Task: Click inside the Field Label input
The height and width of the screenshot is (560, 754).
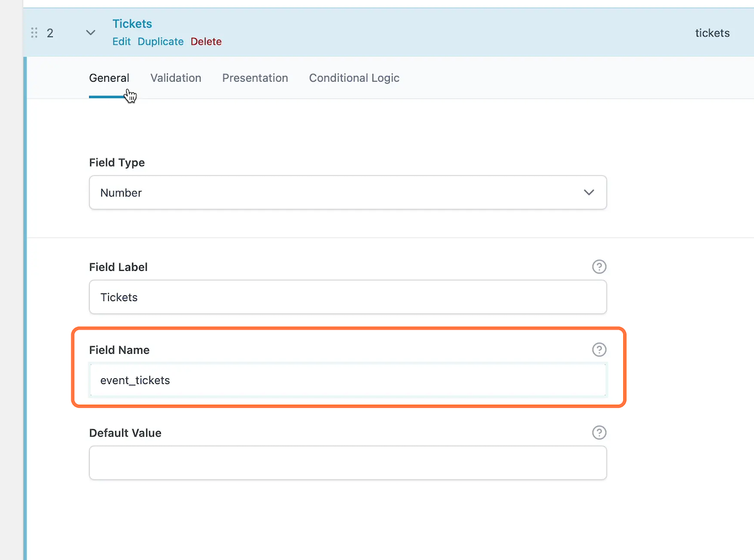Action: 348,297
